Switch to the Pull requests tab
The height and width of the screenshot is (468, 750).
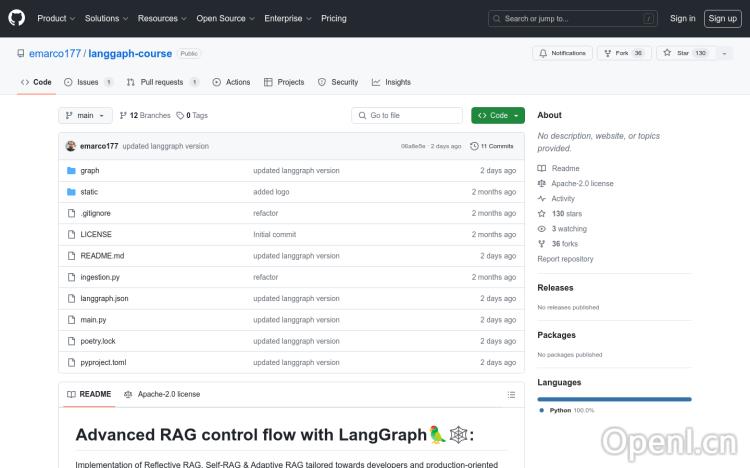tap(162, 82)
